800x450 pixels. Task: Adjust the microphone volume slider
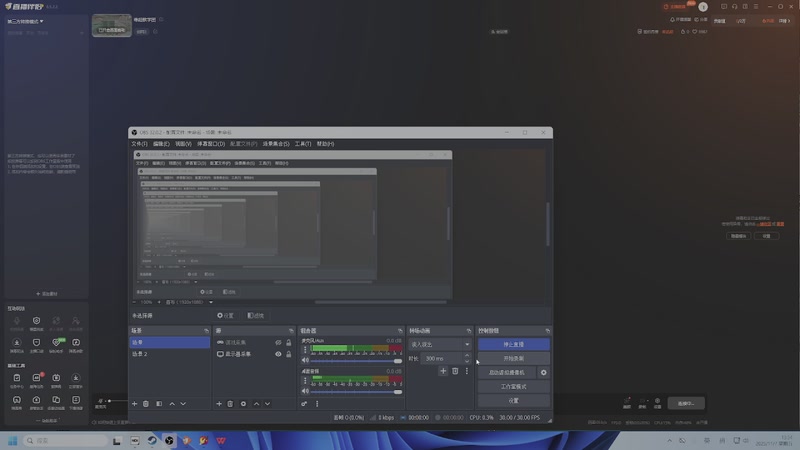coord(356,361)
